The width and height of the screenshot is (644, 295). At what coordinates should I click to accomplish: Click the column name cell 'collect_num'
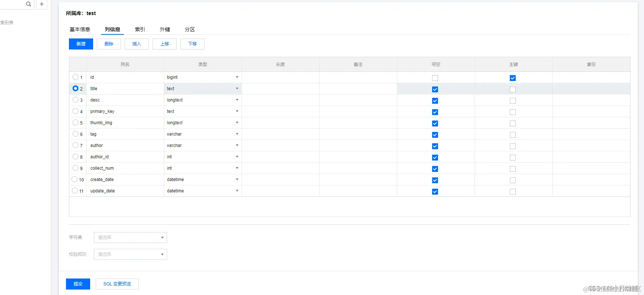pyautogui.click(x=125, y=168)
